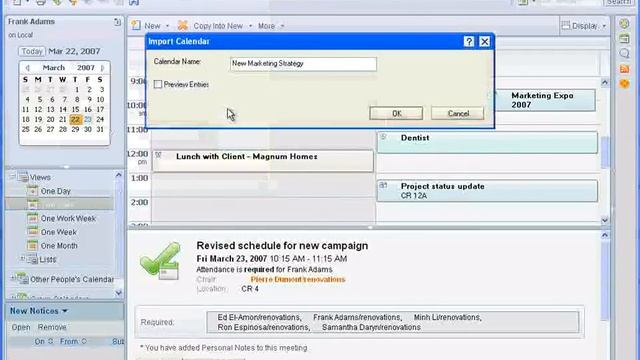The image size is (640, 360).
Task: Select Lunch with Client - Magnum Homes entry
Action: (263, 160)
